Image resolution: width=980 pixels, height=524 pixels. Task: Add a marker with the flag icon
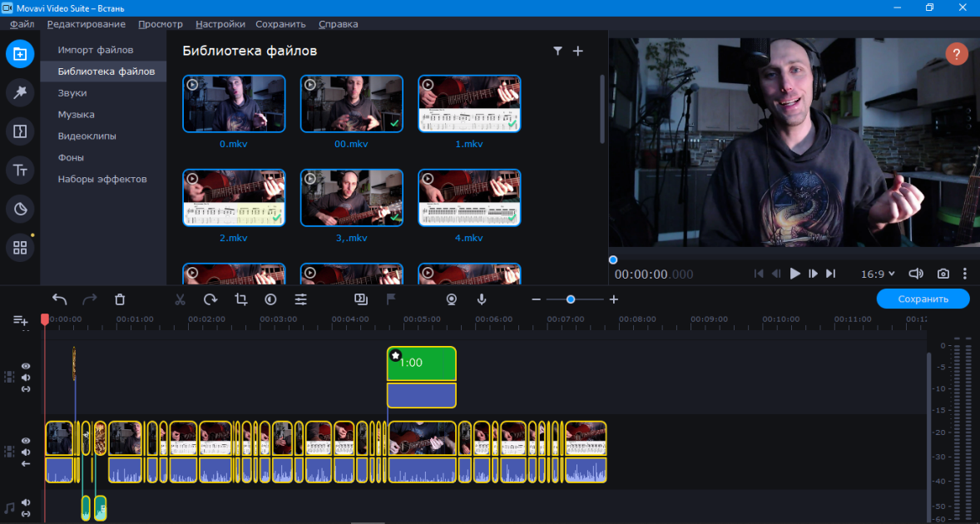[391, 299]
